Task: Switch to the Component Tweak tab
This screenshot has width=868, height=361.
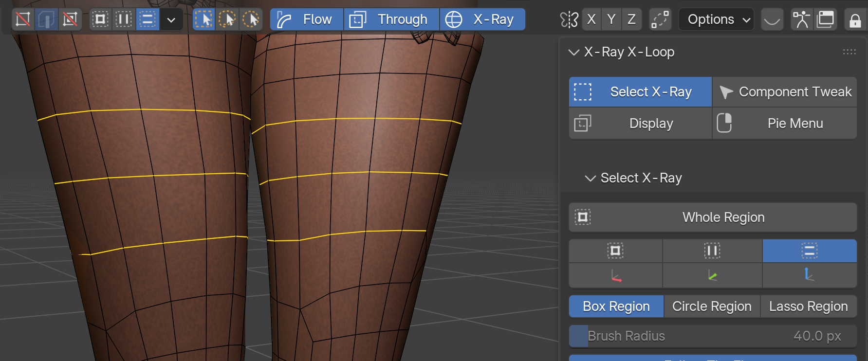Action: point(785,92)
